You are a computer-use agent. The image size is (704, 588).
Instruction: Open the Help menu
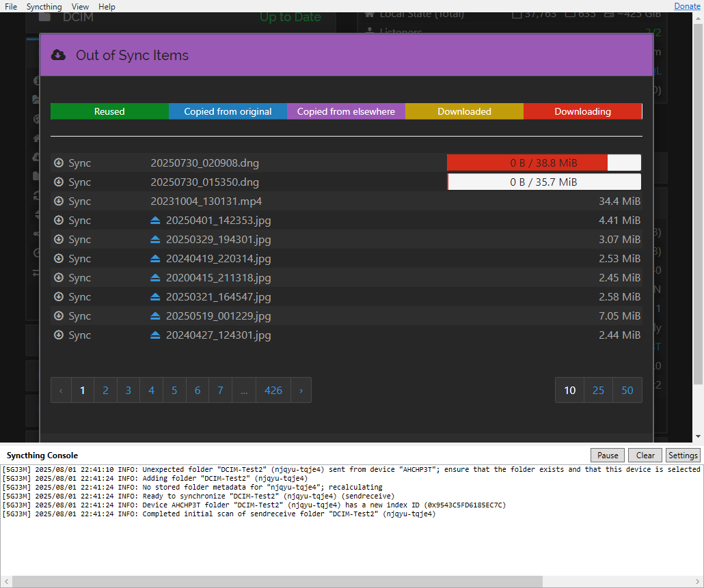[x=107, y=6]
